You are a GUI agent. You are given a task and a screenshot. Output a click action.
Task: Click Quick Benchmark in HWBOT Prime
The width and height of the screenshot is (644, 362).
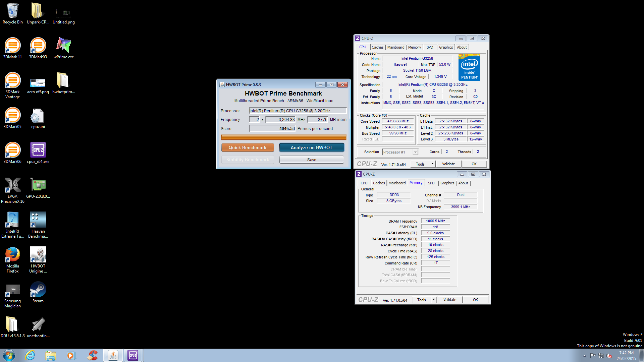coord(248,147)
